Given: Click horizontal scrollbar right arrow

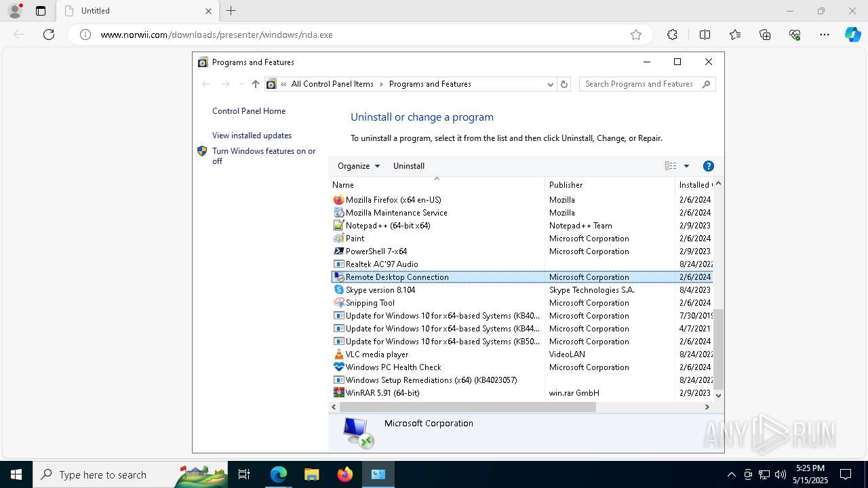Looking at the screenshot, I should (x=707, y=407).
